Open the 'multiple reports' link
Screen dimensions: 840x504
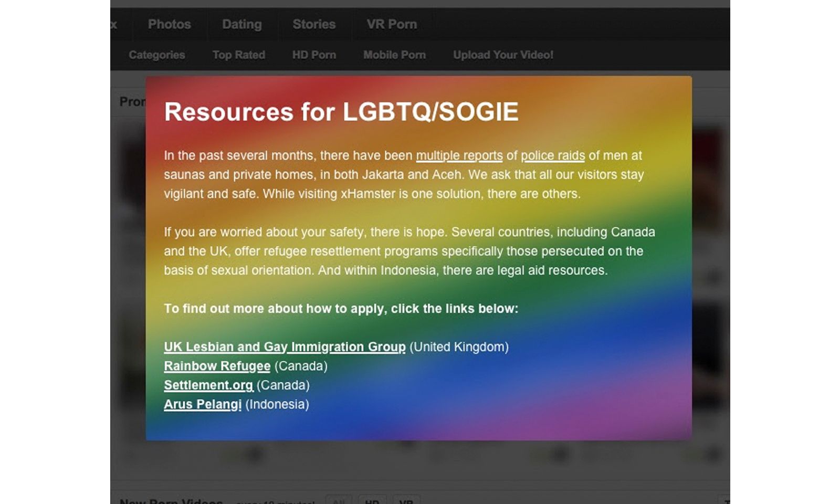point(459,155)
